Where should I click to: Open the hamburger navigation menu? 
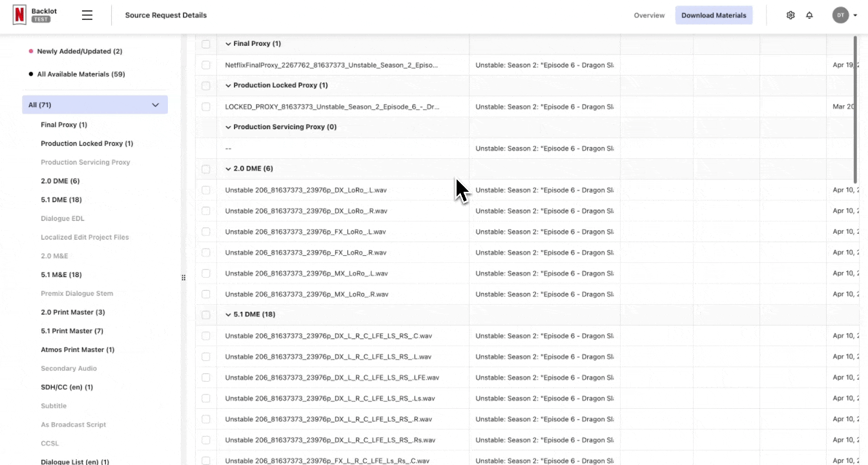point(87,15)
